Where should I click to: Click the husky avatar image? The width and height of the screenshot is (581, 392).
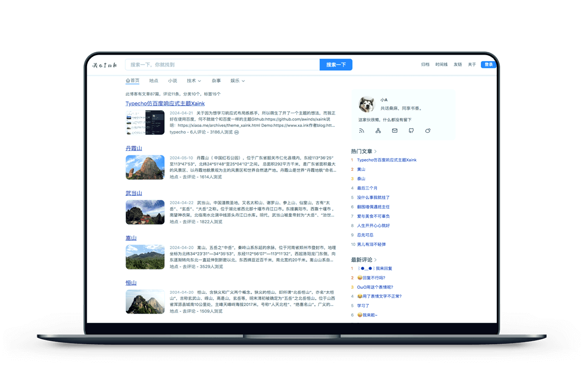367,105
